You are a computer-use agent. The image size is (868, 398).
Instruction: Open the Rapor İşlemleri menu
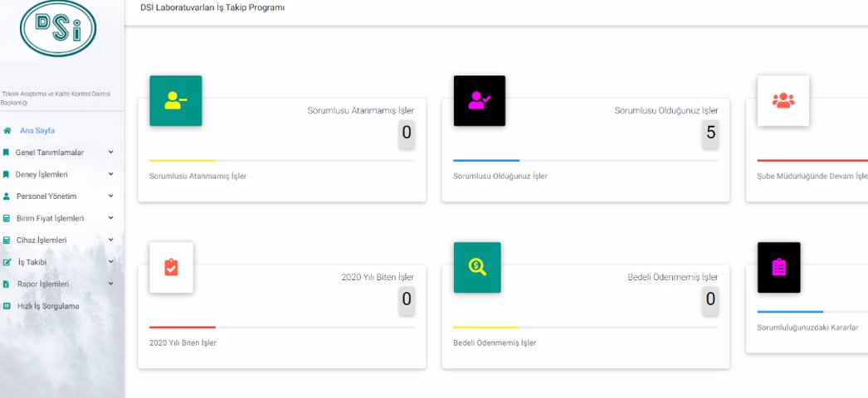point(43,284)
